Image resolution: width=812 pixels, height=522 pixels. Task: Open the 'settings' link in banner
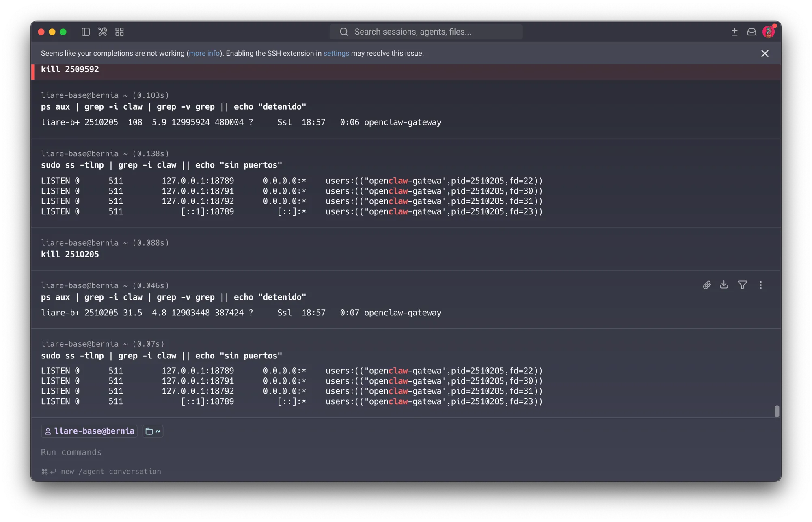pos(336,53)
